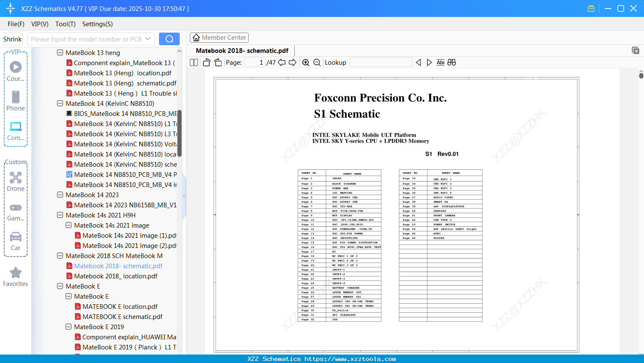Screen dimensions: 644x363
Task: Select the Computer category in sidebar
Action: pyautogui.click(x=16, y=131)
